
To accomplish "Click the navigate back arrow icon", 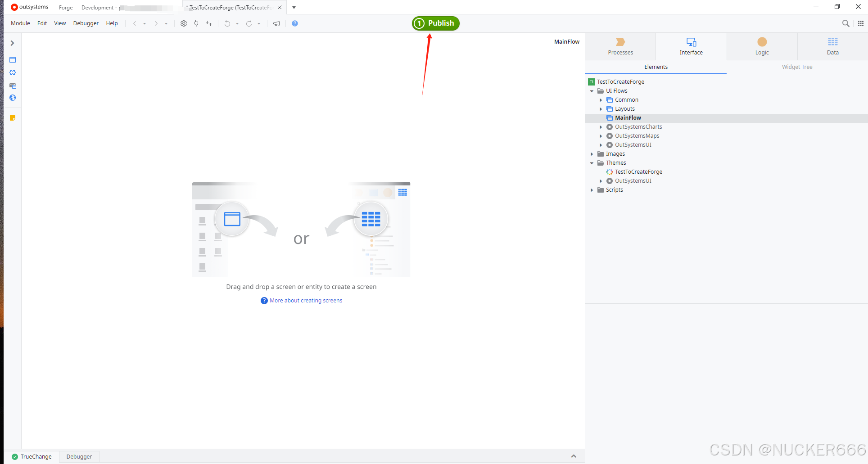I will point(135,23).
